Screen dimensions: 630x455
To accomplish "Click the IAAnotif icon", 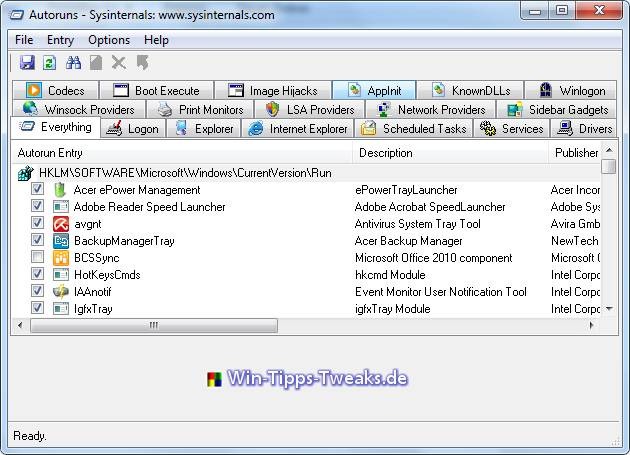I will [61, 292].
